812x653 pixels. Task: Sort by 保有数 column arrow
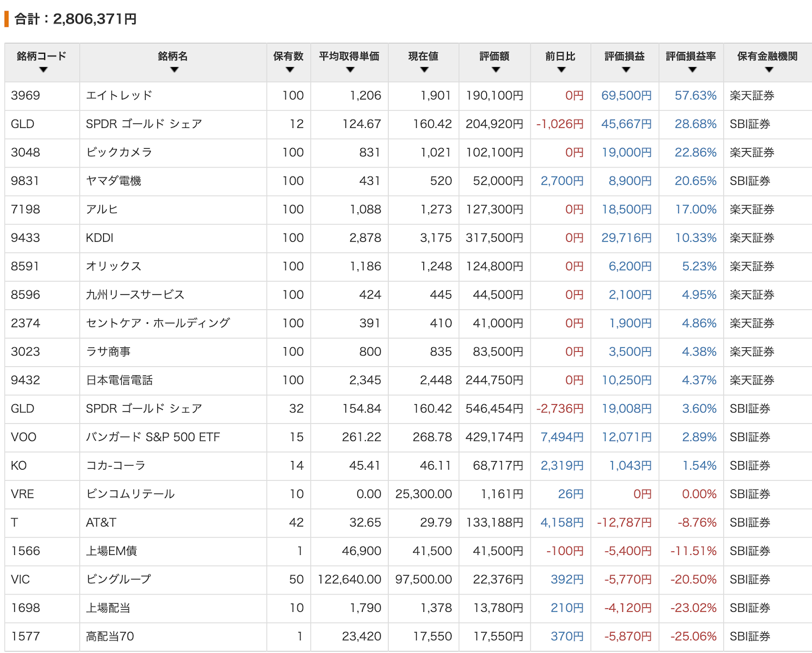(290, 70)
